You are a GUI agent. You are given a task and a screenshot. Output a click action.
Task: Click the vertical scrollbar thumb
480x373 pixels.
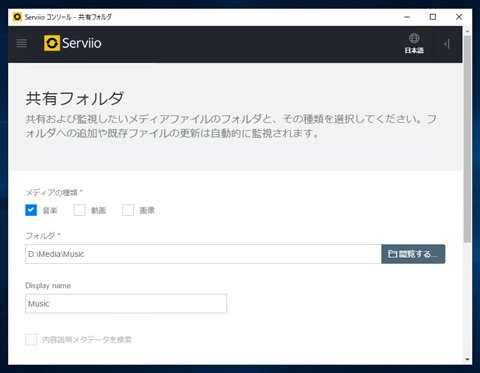(x=467, y=138)
